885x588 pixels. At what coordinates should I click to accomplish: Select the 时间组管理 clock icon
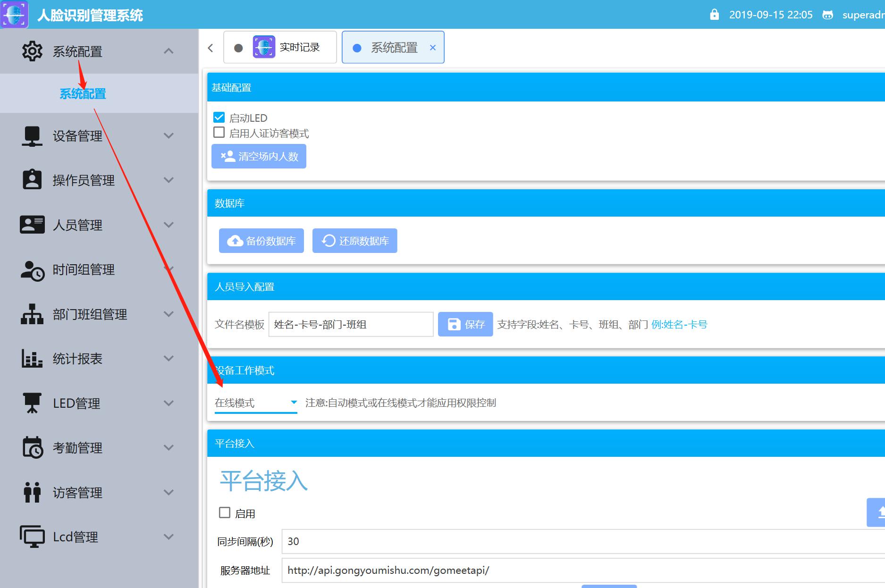tap(32, 270)
